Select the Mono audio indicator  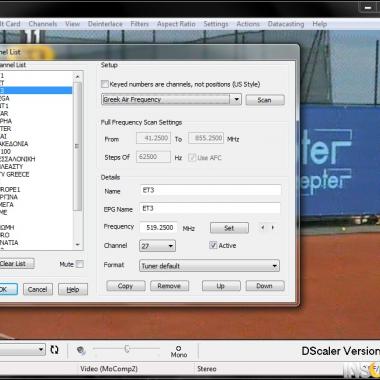(x=179, y=352)
